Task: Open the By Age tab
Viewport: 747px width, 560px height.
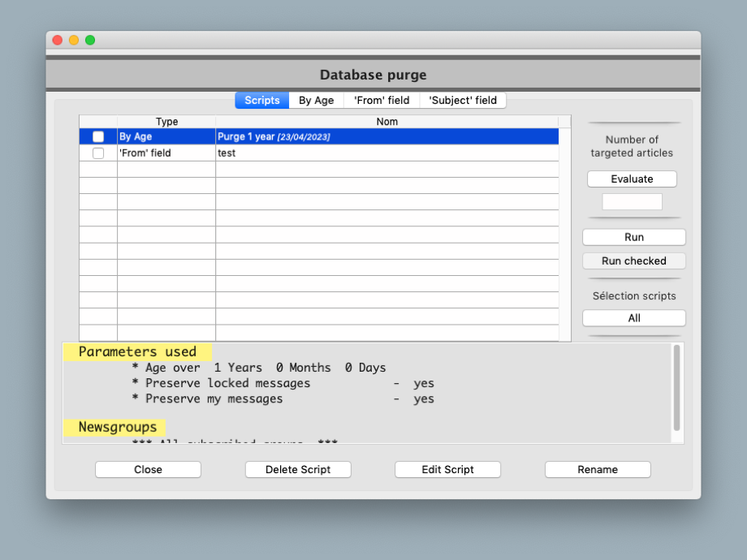Action: pyautogui.click(x=316, y=101)
